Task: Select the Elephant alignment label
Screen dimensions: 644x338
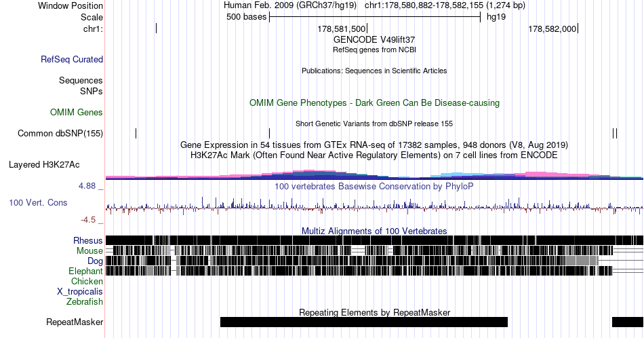Action: (85, 271)
